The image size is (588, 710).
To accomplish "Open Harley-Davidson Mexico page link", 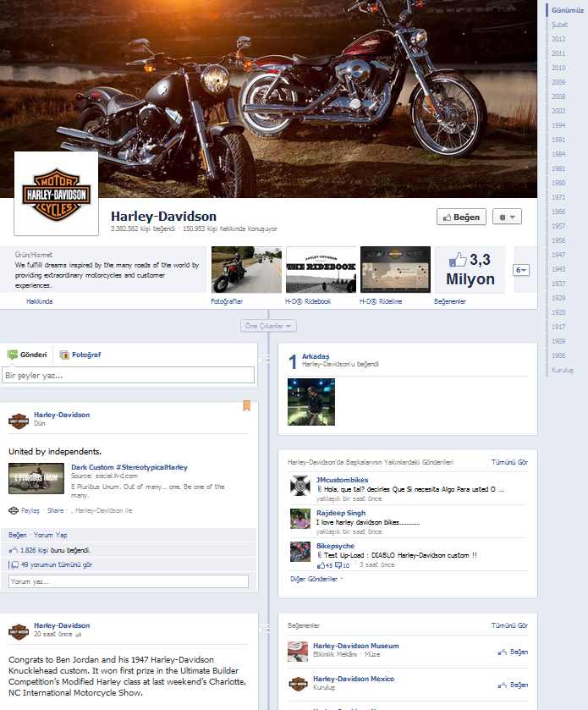I will pos(354,679).
